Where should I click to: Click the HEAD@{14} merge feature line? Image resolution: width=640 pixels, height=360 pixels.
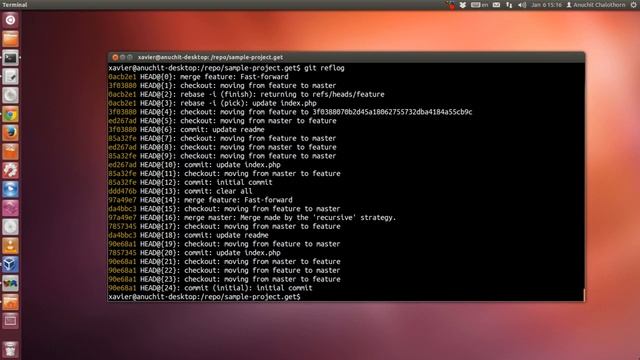tap(200, 200)
